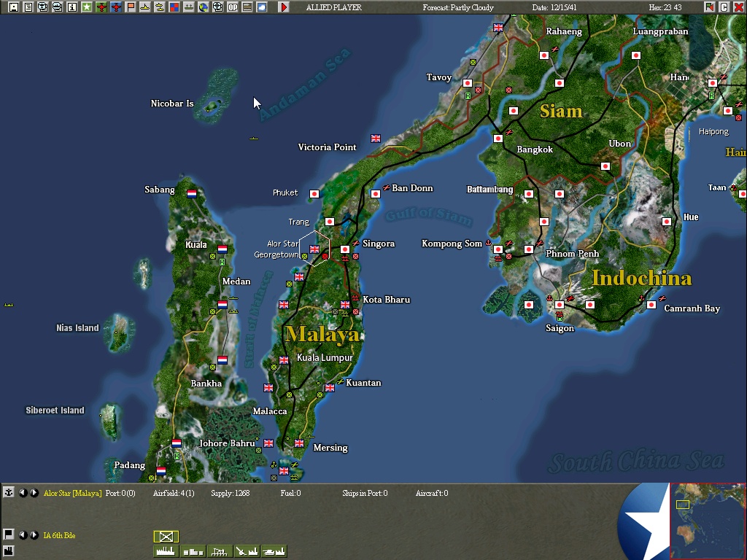Select the British flag at Kuantan
Viewport: 747px width, 560px height.
[x=330, y=388]
